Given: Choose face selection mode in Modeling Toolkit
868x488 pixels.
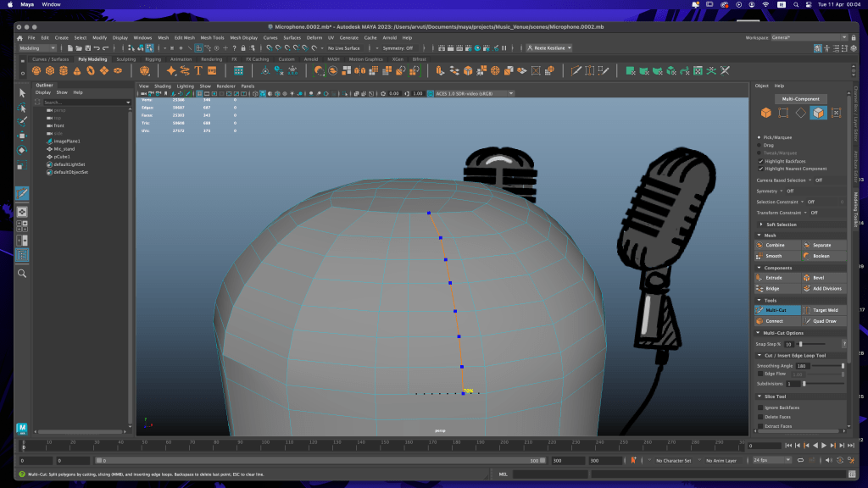Looking at the screenshot, I should [x=818, y=113].
